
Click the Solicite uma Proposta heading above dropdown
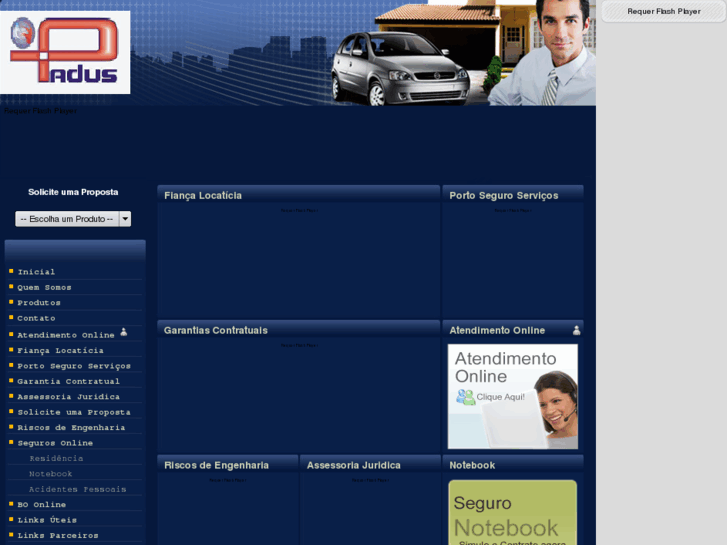73,192
